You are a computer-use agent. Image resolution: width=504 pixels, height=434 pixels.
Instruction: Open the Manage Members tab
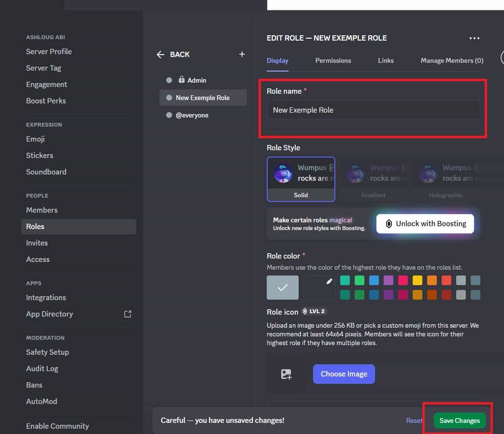pos(451,60)
